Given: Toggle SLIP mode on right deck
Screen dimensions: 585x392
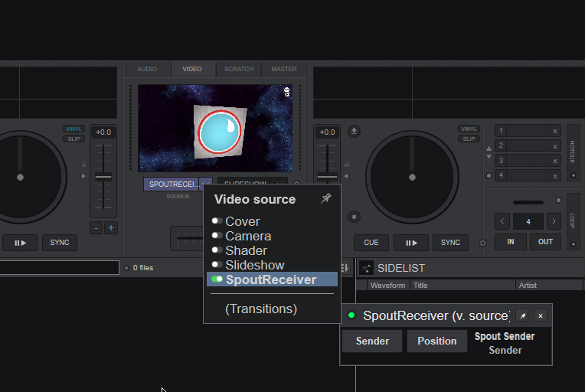Looking at the screenshot, I should pyautogui.click(x=469, y=139).
